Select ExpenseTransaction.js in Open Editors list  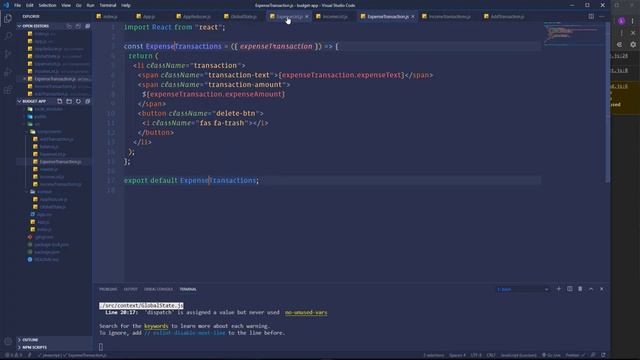(x=55, y=79)
